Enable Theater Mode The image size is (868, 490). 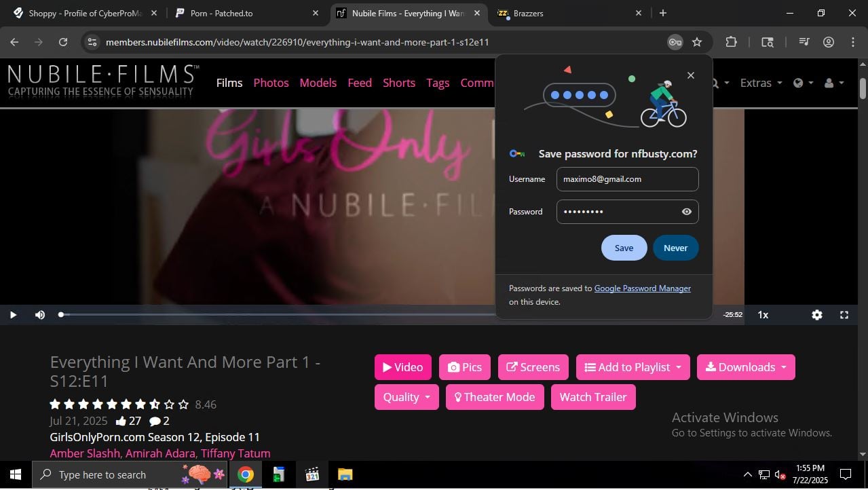tap(495, 397)
